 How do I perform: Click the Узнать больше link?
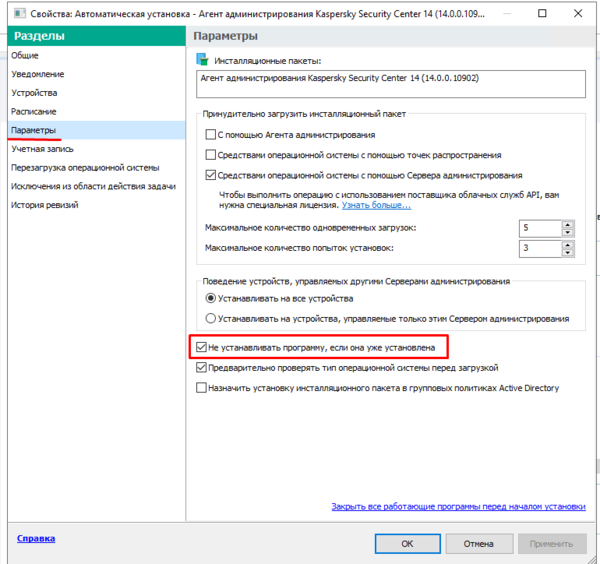click(376, 205)
